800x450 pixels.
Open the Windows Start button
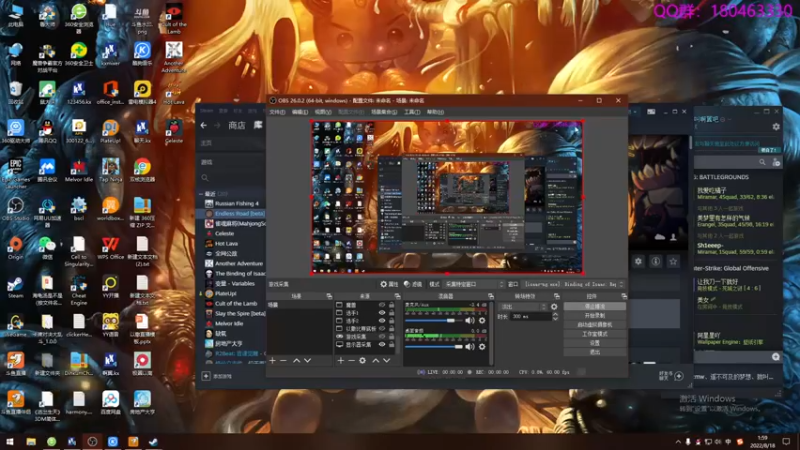[10, 442]
